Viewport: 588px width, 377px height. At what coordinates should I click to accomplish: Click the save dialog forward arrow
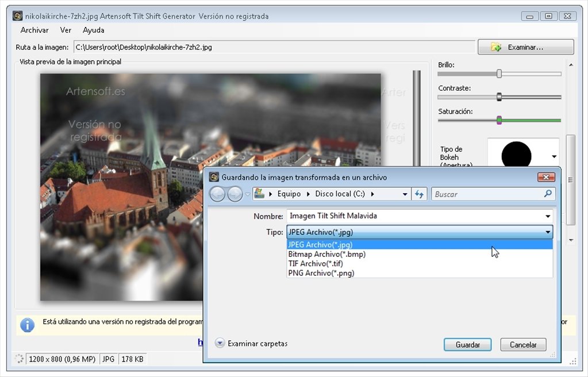pos(235,194)
